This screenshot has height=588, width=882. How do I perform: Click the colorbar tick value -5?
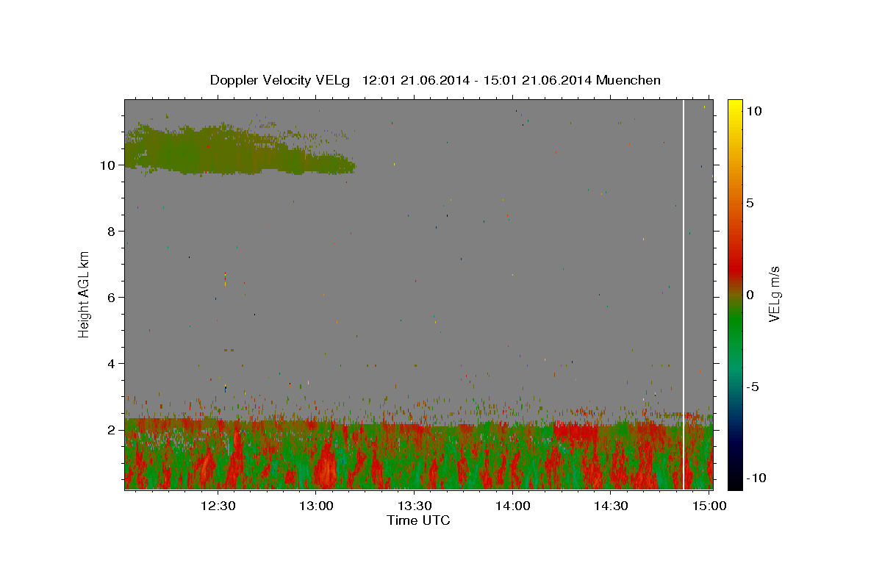tap(753, 387)
